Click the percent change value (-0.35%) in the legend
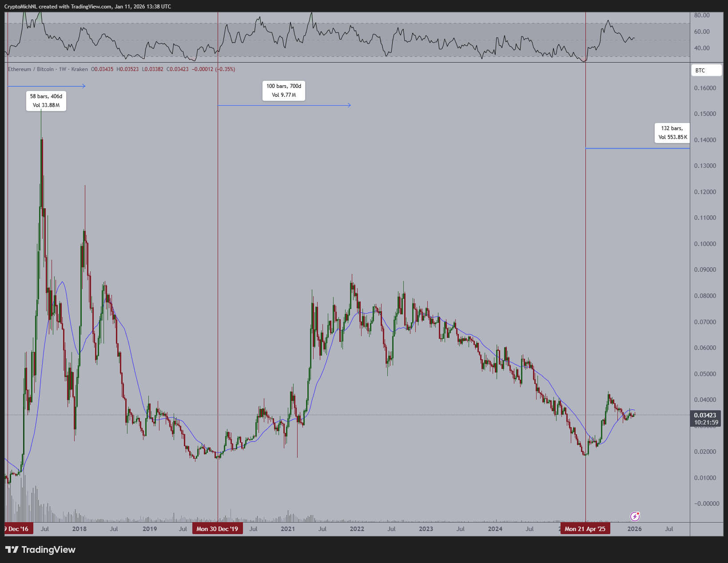This screenshot has height=563, width=728. (x=224, y=69)
